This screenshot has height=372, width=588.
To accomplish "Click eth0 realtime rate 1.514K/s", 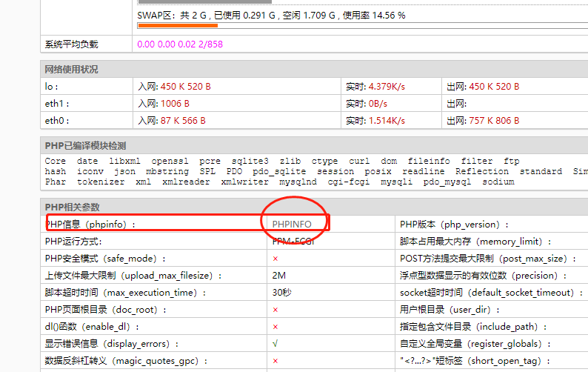I will pyautogui.click(x=387, y=121).
